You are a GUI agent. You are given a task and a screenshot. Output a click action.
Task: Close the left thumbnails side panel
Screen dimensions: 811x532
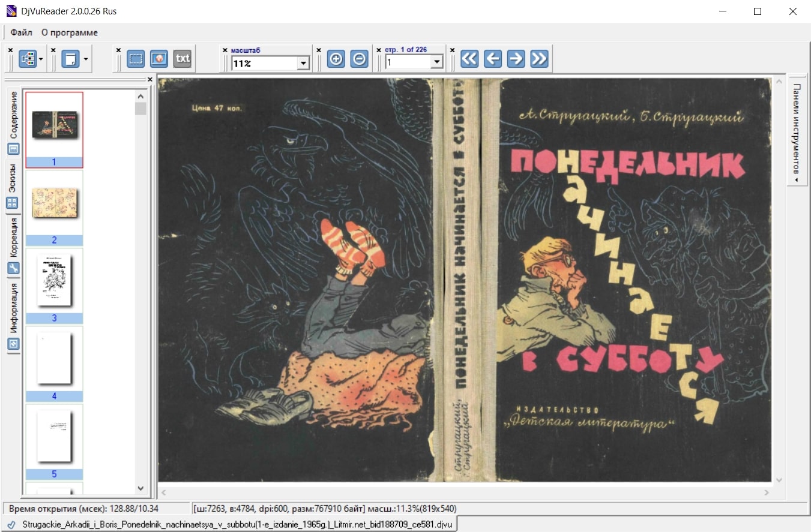150,79
